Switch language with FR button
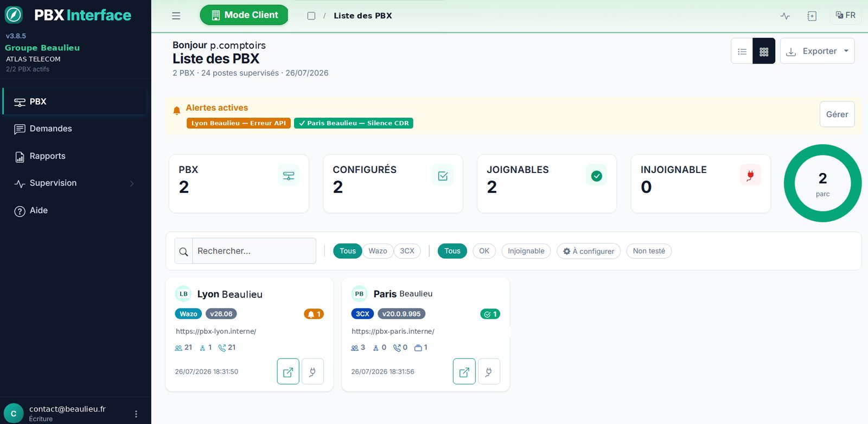The image size is (868, 424). point(846,15)
